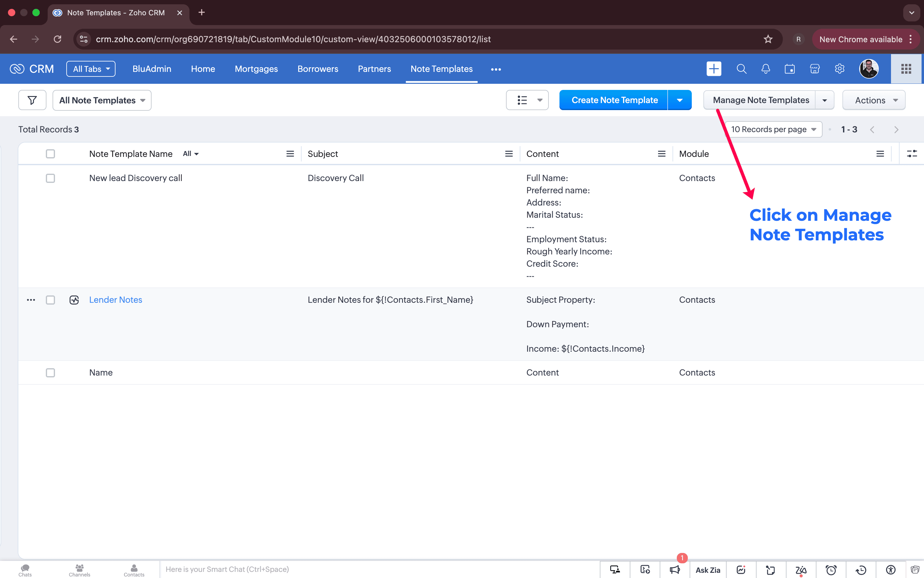Viewport: 924px width, 578px height.
Task: Open Chats in the bottom bar
Action: (25, 570)
